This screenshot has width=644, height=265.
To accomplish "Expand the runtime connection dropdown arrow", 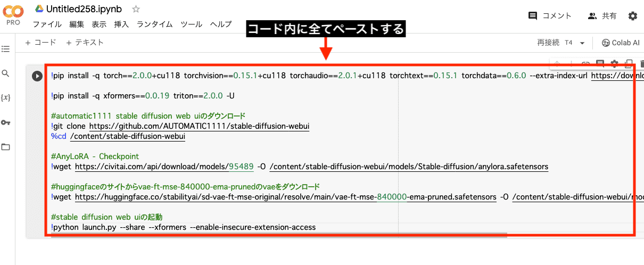I will coord(582,43).
